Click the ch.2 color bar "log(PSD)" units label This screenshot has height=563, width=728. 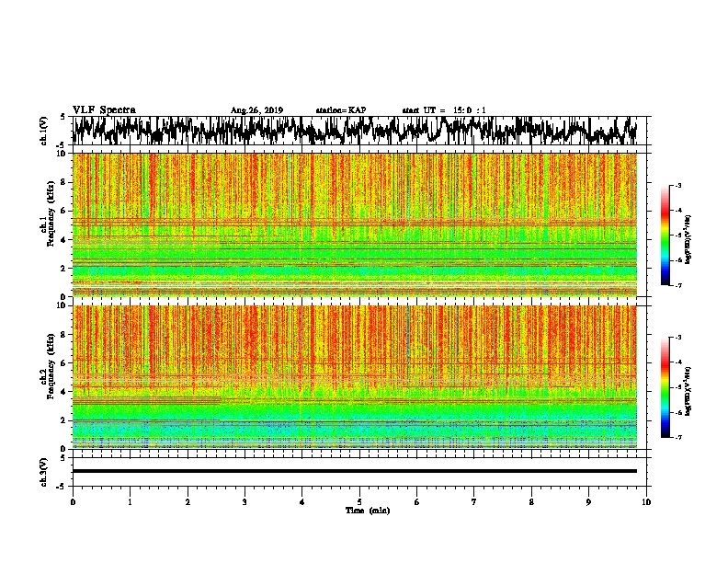pyautogui.click(x=688, y=391)
